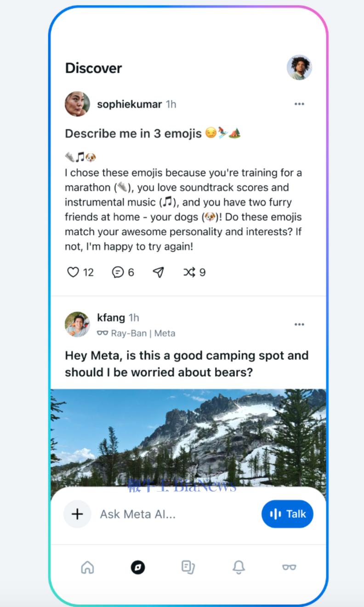Tap the plus attachment button
The height and width of the screenshot is (607, 364).
(77, 514)
